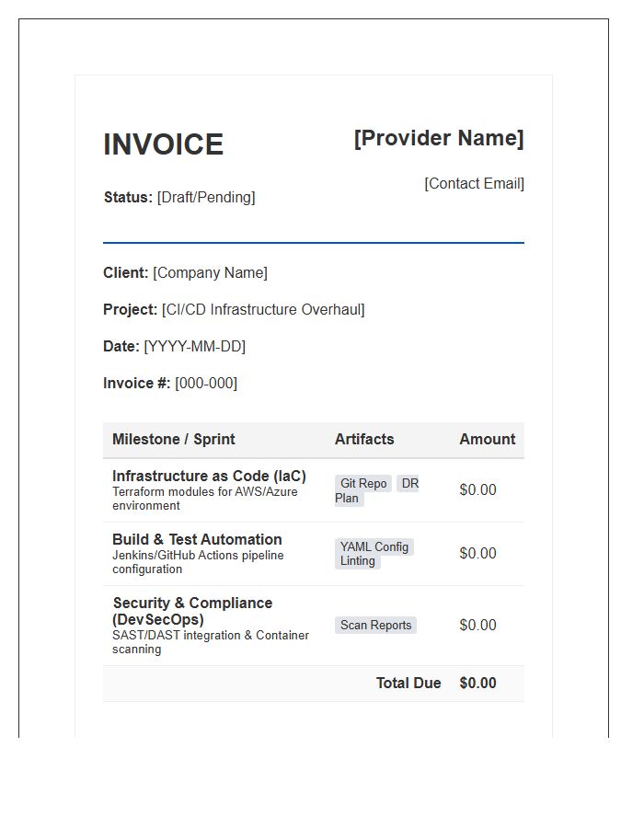Click the Status [Draft/Pending] line
The image size is (644, 828).
point(179,198)
